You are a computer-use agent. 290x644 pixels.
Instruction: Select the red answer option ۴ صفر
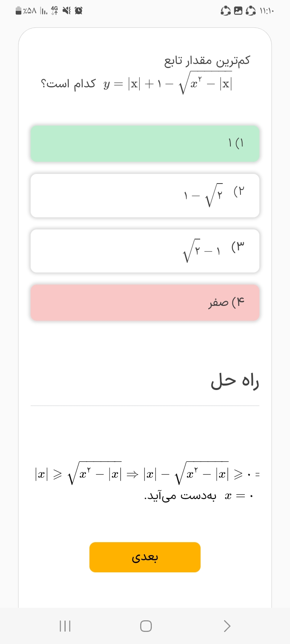(x=145, y=303)
